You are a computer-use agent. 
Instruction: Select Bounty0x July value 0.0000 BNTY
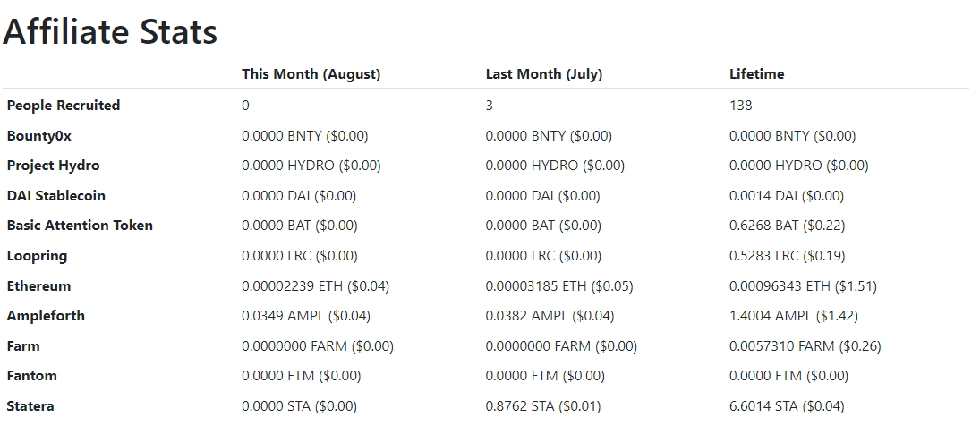pos(549,135)
